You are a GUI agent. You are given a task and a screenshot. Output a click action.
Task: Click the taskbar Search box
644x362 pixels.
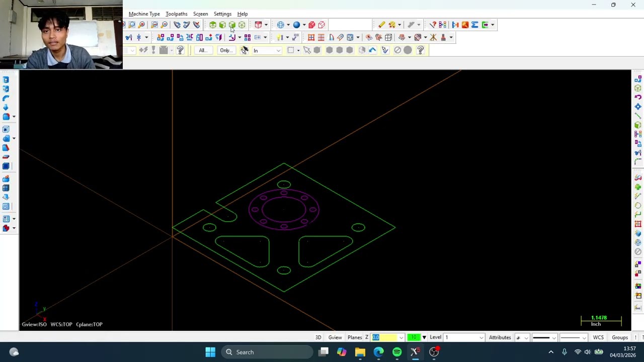tap(268, 352)
